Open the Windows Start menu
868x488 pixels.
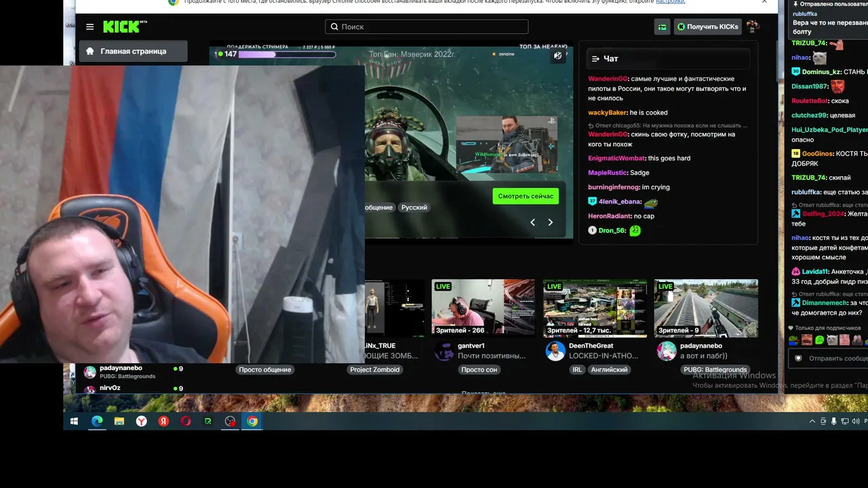tap(75, 421)
